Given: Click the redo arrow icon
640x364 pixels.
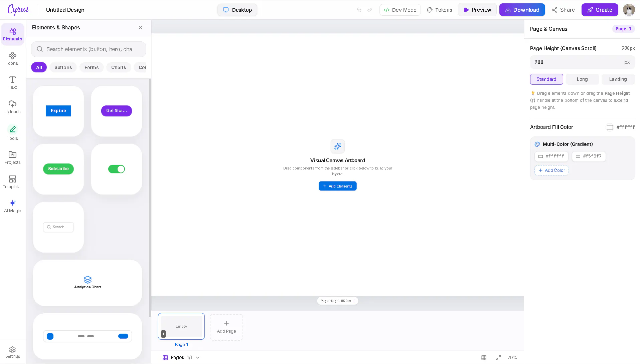Looking at the screenshot, I should click(x=370, y=10).
